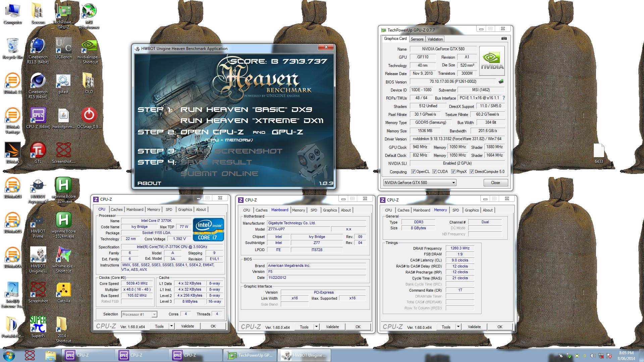644x362 pixels.
Task: Open the pifast desktop icon
Action: (63, 83)
